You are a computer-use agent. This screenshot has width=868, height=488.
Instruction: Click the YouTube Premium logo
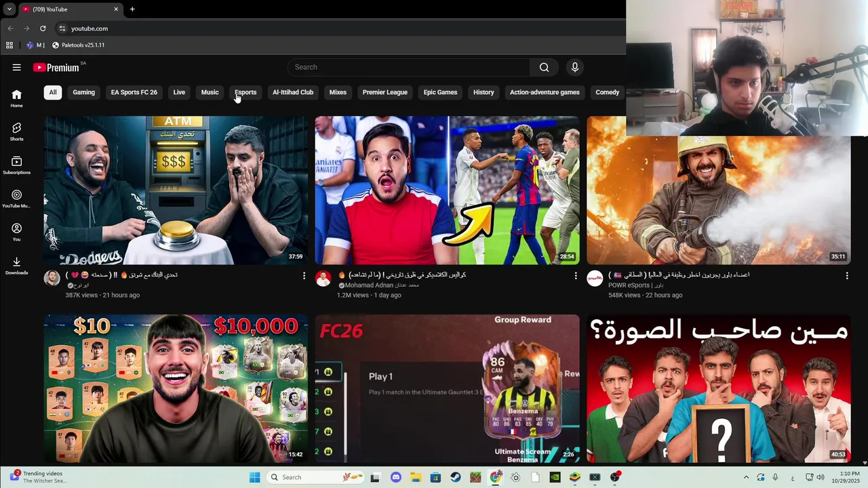pos(56,67)
